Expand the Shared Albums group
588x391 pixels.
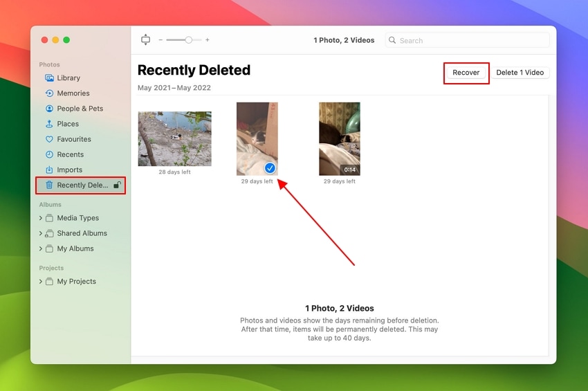(41, 233)
